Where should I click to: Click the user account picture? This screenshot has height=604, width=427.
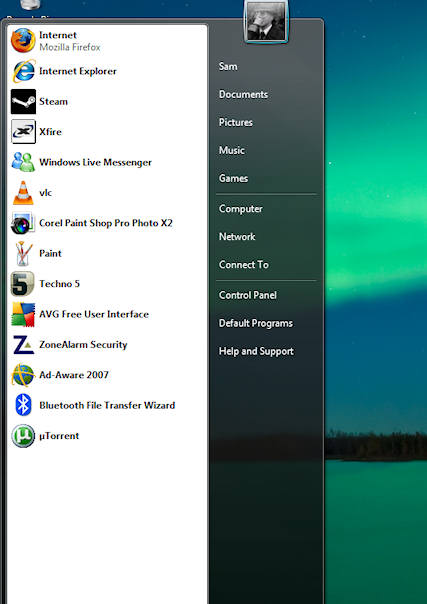tap(266, 22)
